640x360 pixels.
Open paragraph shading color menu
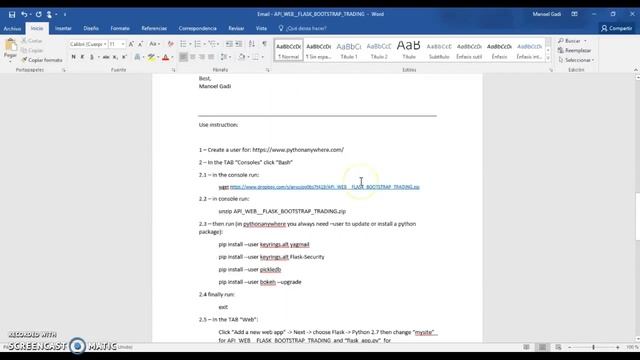(248, 57)
